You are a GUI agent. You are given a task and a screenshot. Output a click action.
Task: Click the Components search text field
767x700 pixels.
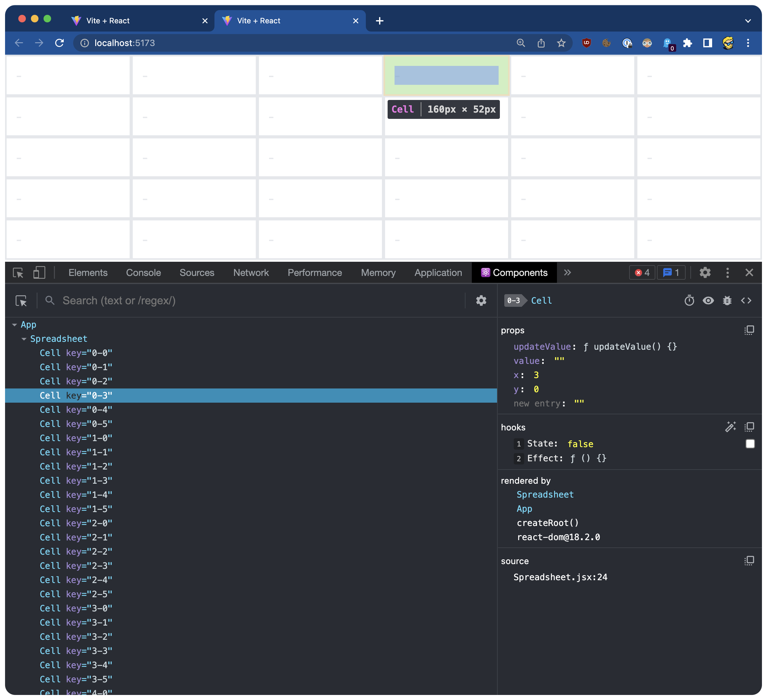pyautogui.click(x=259, y=300)
